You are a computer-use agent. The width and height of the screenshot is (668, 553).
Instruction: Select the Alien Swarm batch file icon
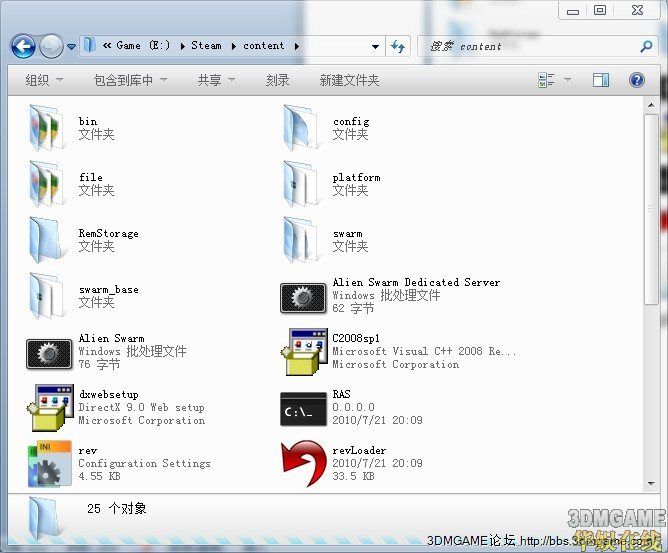49,353
